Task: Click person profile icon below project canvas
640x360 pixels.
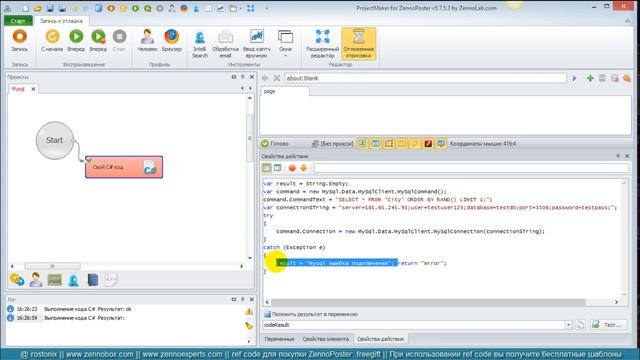Action: click(x=36, y=280)
